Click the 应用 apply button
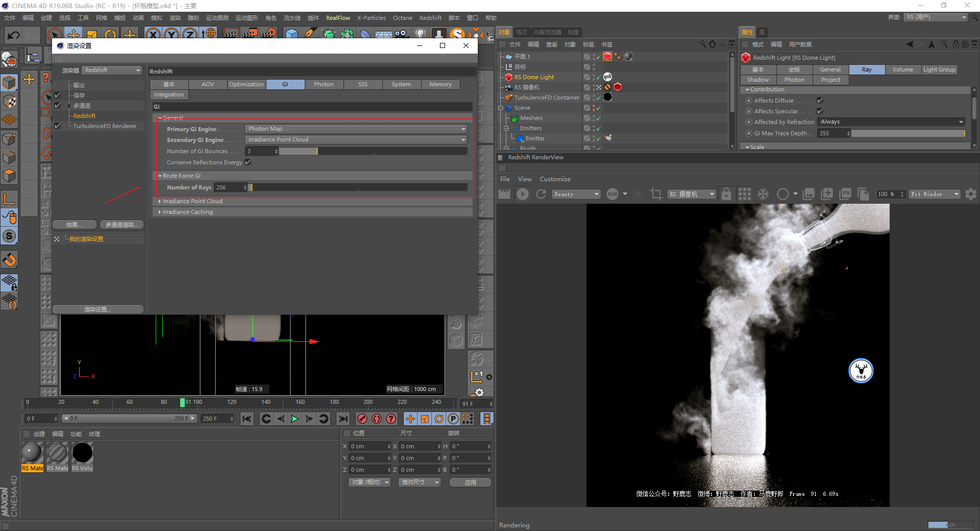Screen dimensions: 980x531 (x=470, y=482)
